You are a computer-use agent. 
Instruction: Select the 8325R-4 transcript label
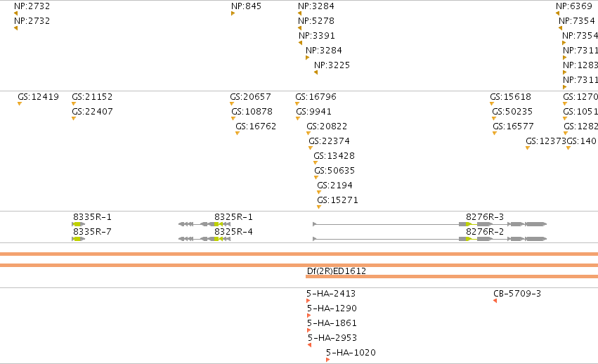point(233,232)
